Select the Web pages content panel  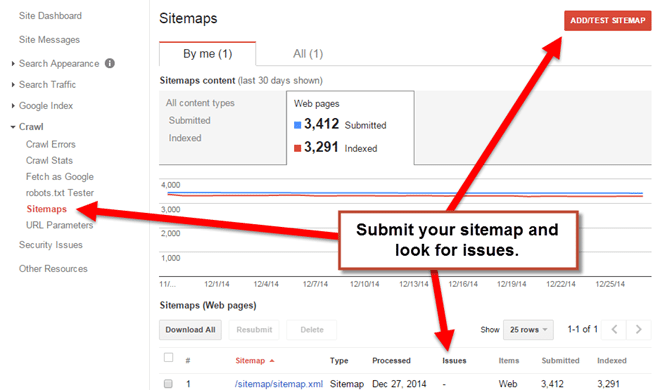350,127
